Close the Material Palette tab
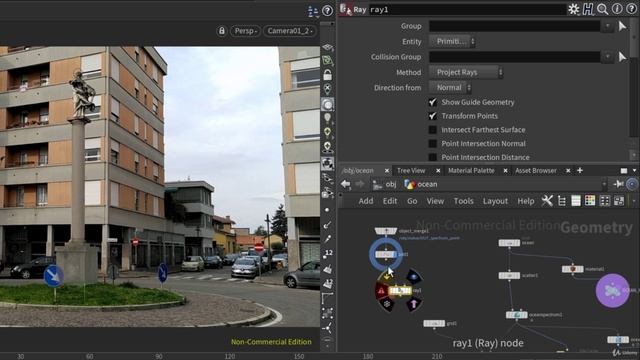The image size is (640, 360). click(x=505, y=171)
